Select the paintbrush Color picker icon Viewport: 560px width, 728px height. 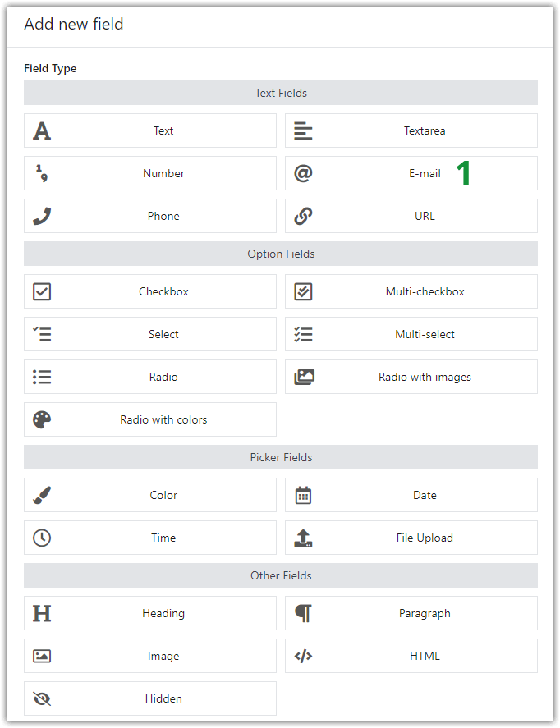(x=42, y=495)
